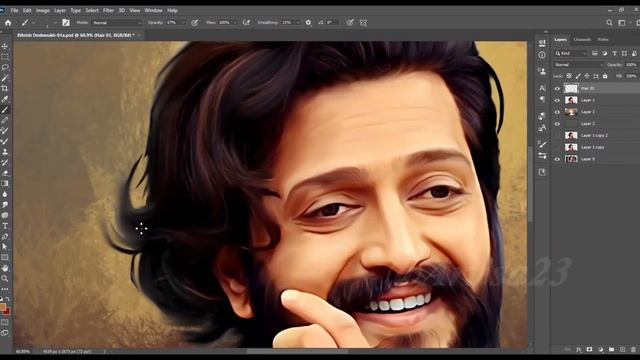Select the Eyedropper tool
Screen dimensions: 640x360
[x=5, y=99]
